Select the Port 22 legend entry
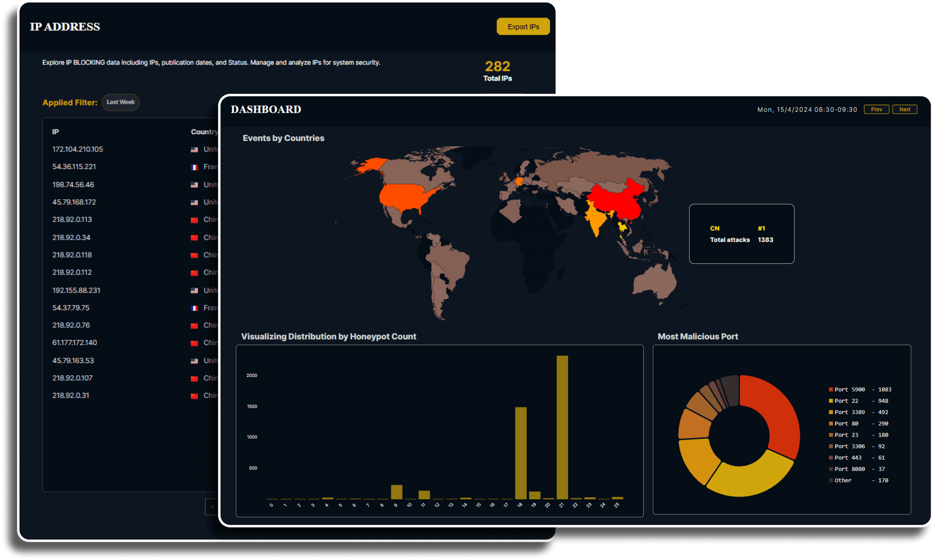Viewport: 933px width, 560px height. click(846, 401)
